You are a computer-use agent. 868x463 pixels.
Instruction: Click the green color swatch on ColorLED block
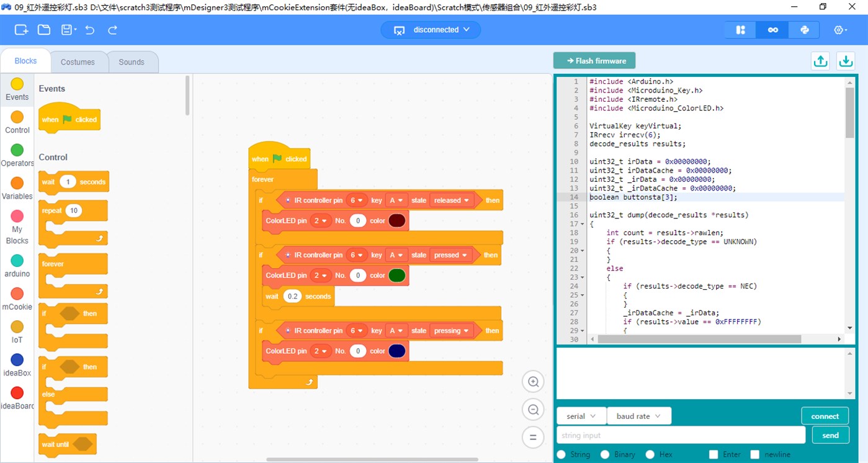[x=397, y=275]
